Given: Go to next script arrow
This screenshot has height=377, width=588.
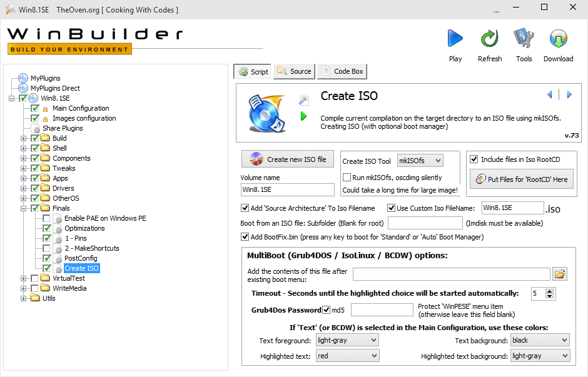Looking at the screenshot, I should point(569,94).
